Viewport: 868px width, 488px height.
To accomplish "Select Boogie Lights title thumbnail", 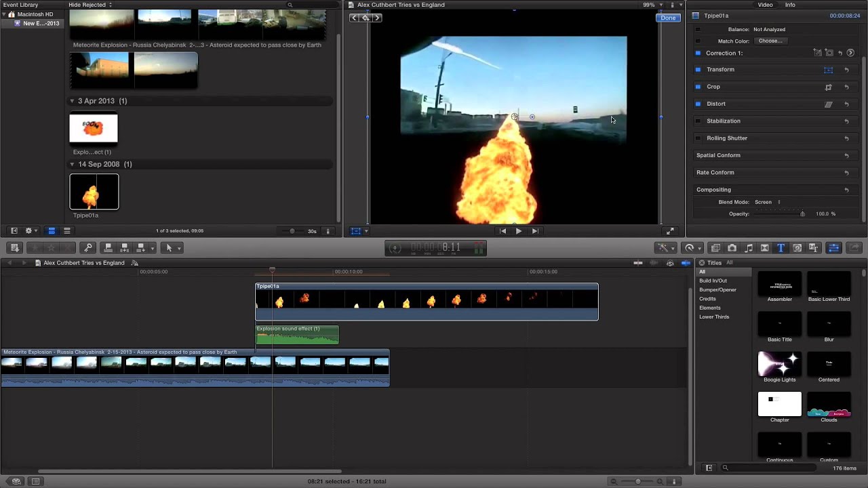I will click(x=779, y=364).
